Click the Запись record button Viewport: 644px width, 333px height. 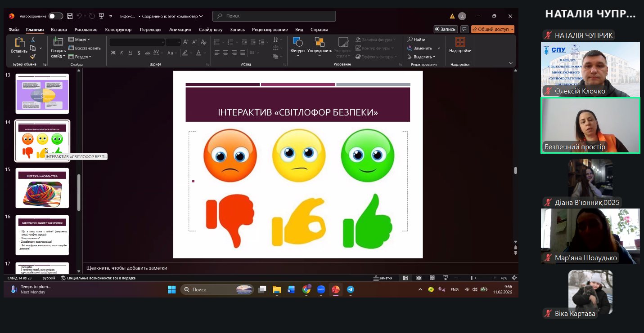tap(445, 29)
